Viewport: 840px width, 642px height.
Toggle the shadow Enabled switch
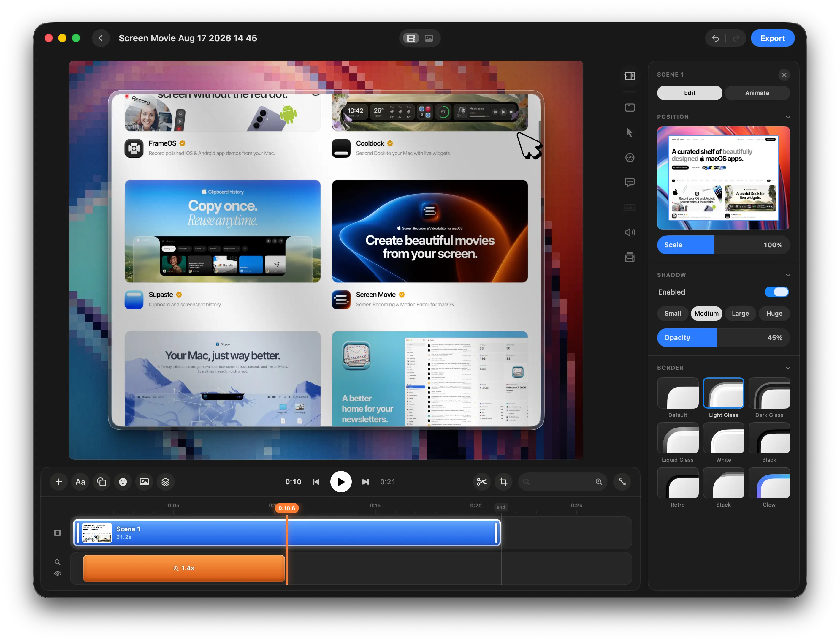tap(776, 292)
